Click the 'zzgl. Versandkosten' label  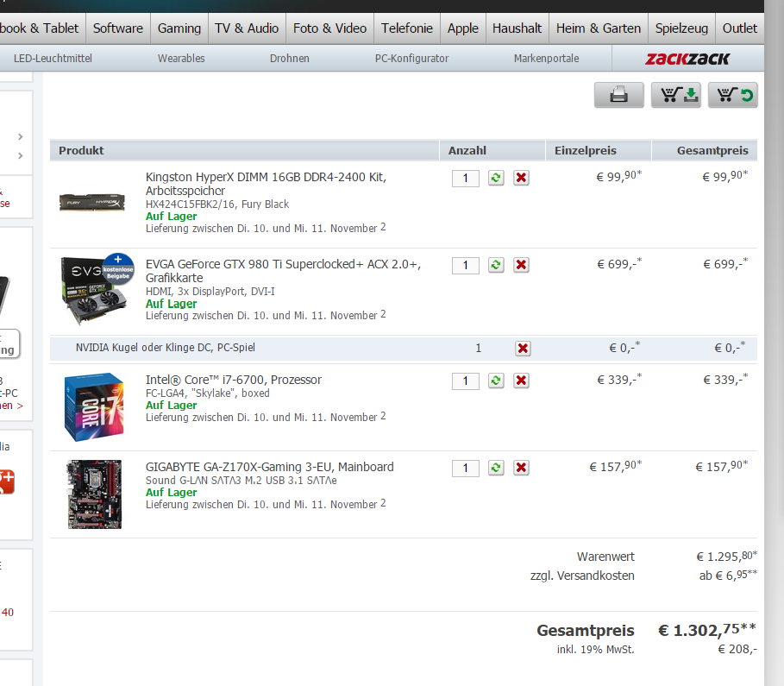(582, 576)
